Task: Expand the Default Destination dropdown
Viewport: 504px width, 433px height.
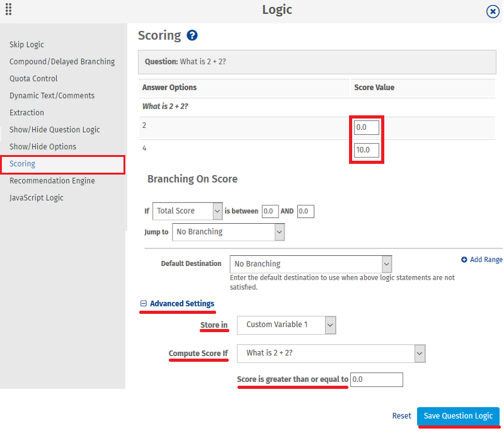Action: click(x=312, y=264)
